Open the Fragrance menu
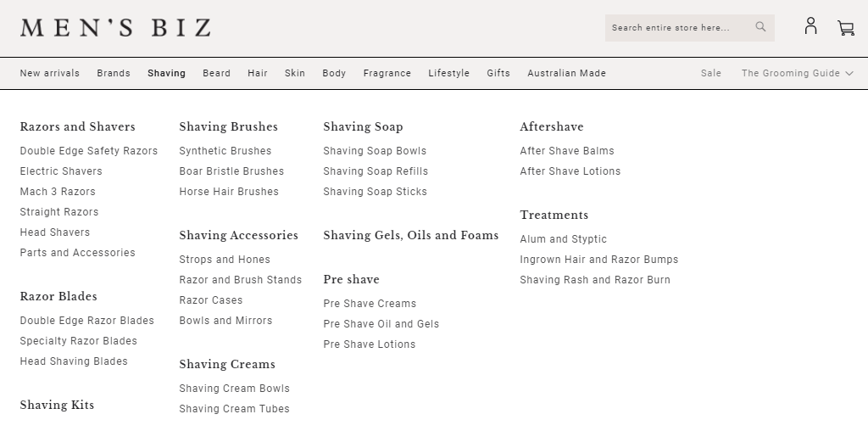Viewport: 868px width, 431px height. [x=387, y=73]
